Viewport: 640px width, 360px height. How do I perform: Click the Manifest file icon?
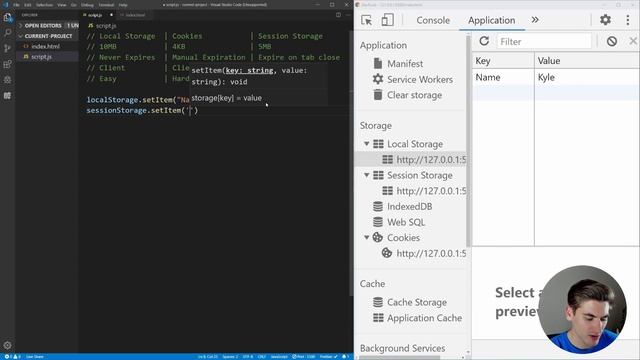coord(378,63)
